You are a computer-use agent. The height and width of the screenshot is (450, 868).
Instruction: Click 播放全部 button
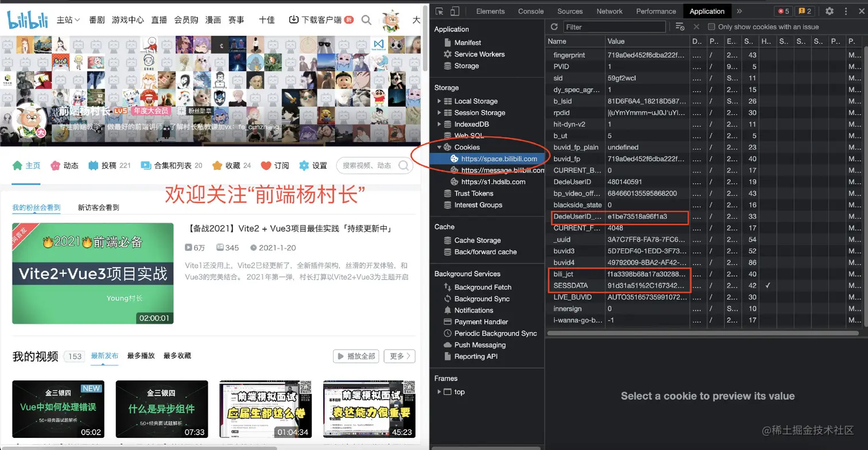pos(356,356)
